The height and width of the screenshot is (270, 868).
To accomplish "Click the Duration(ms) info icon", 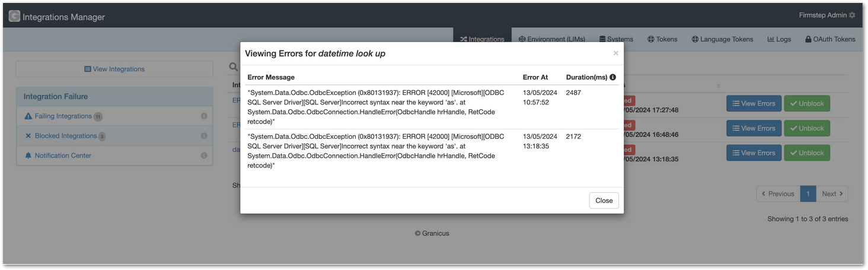I will click(x=612, y=77).
